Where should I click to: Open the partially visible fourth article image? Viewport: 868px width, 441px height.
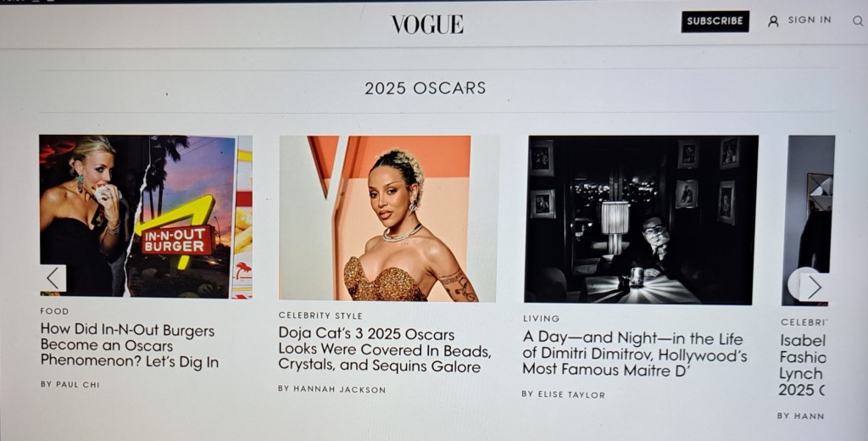click(808, 220)
